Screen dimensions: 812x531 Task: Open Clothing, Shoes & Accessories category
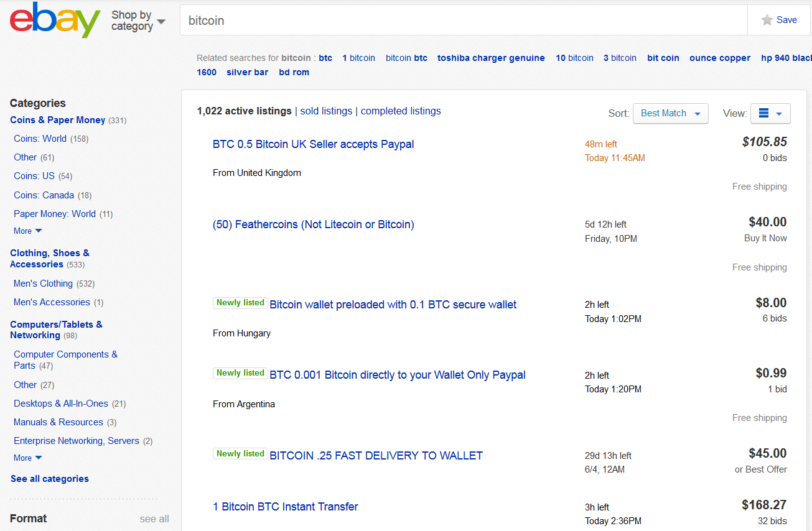pos(50,259)
